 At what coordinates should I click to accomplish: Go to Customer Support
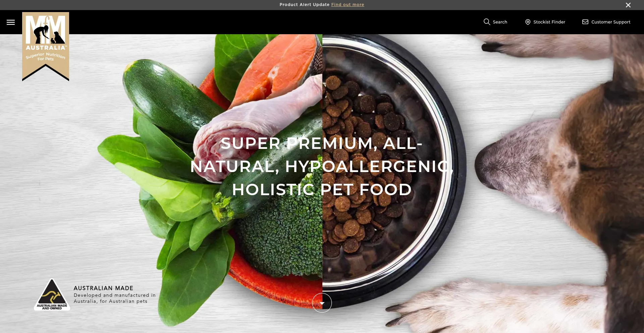611,22
